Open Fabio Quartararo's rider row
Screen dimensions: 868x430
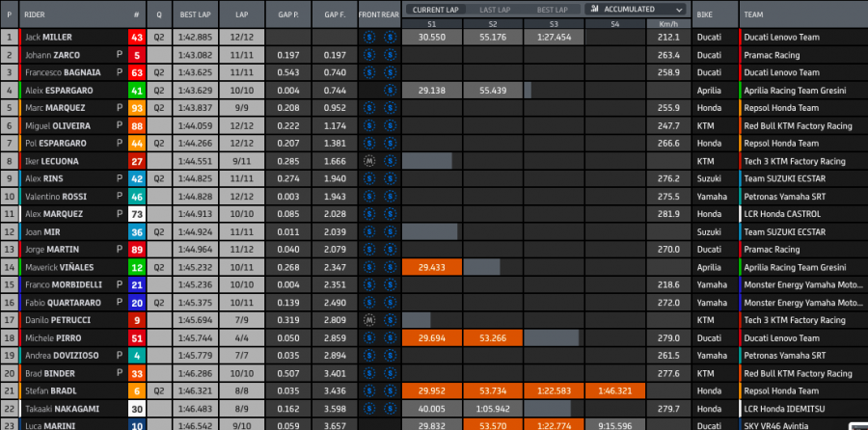[x=62, y=302]
